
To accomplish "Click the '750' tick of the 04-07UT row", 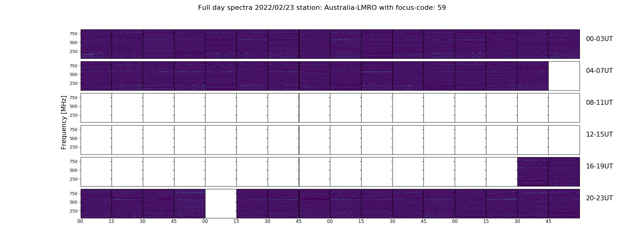I will [74, 66].
